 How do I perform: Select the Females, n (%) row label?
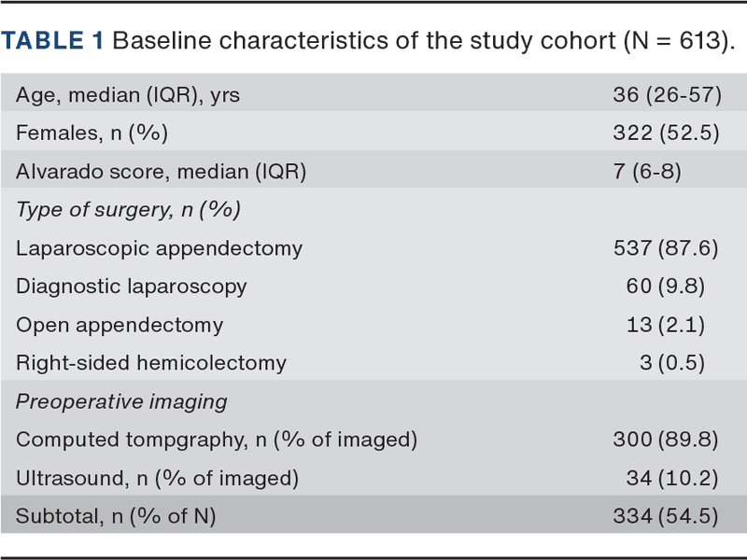tap(92, 133)
